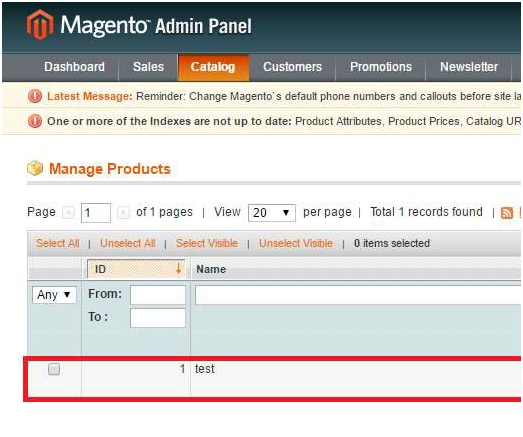523x437 pixels.
Task: Open the Customers menu
Action: pos(293,67)
